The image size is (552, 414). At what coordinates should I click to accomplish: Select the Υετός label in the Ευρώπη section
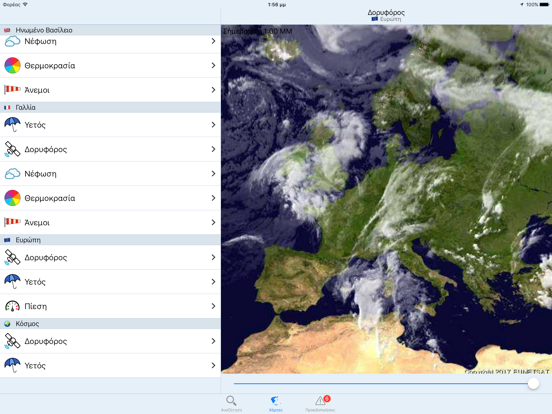(x=35, y=282)
